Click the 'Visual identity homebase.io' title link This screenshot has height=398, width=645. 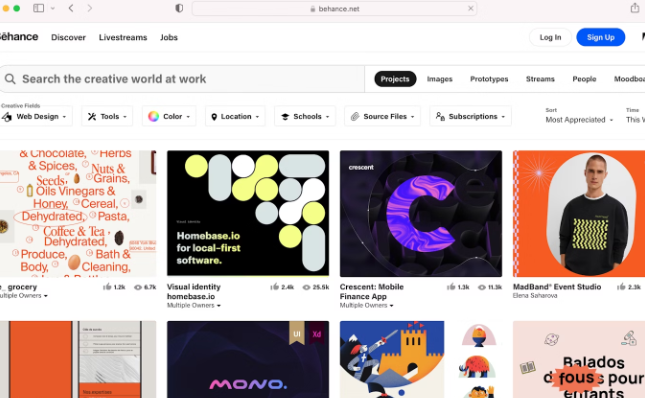tap(194, 292)
